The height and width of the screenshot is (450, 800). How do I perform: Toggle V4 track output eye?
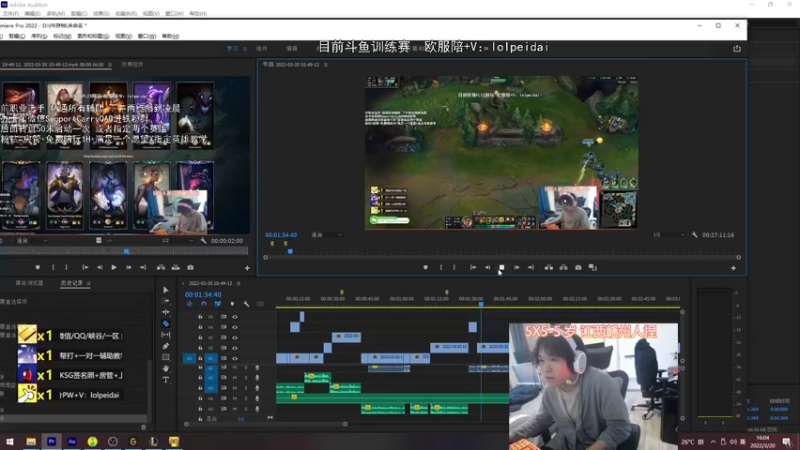[x=235, y=327]
